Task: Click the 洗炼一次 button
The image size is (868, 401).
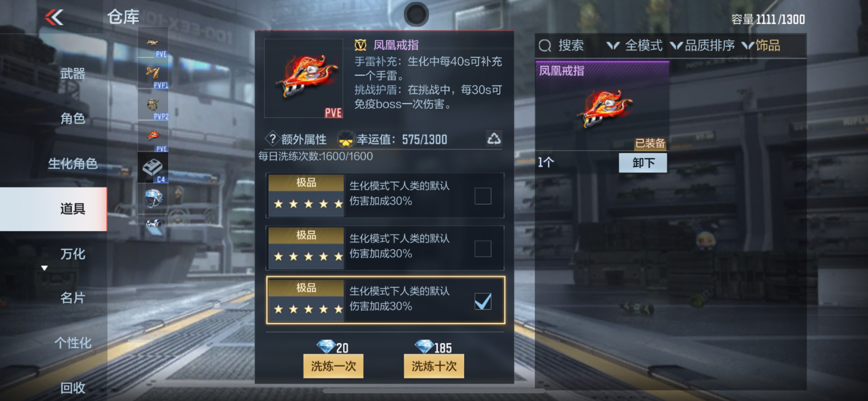Action: pyautogui.click(x=333, y=366)
